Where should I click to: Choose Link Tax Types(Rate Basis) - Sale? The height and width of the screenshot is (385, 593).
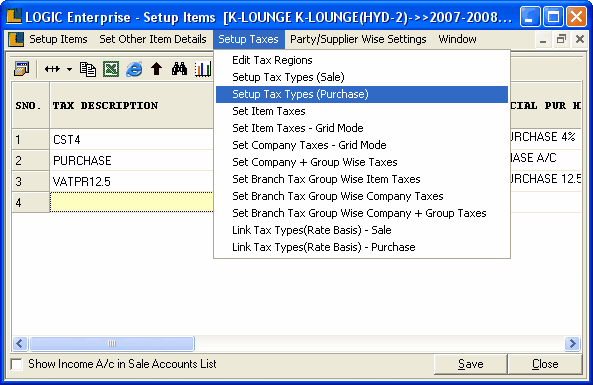click(x=362, y=230)
